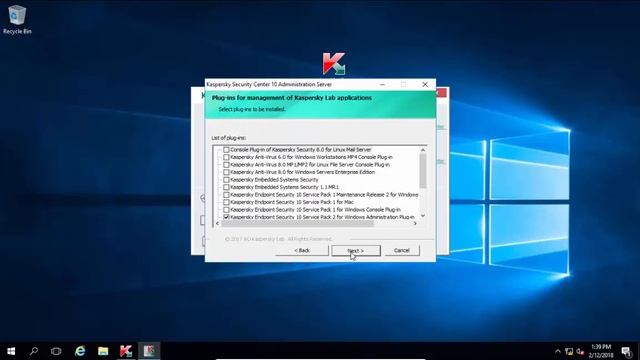
Task: Open the taskbar clock showing 1:39 PM
Action: coord(601,351)
